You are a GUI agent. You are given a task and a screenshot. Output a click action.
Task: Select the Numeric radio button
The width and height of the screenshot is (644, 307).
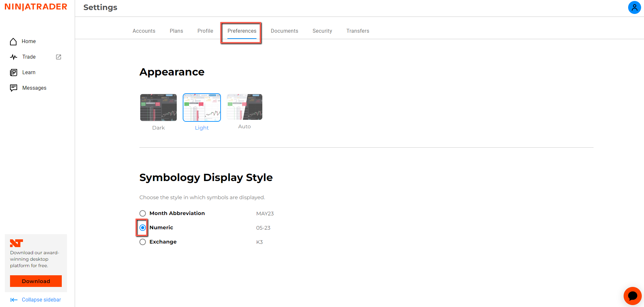coord(143,228)
